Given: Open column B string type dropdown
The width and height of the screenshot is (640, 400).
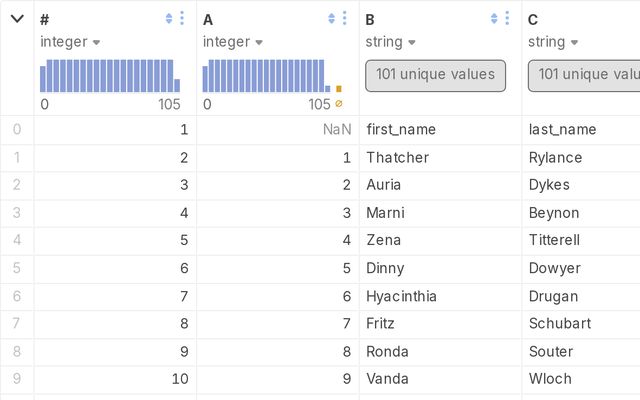Looking at the screenshot, I should [x=390, y=42].
